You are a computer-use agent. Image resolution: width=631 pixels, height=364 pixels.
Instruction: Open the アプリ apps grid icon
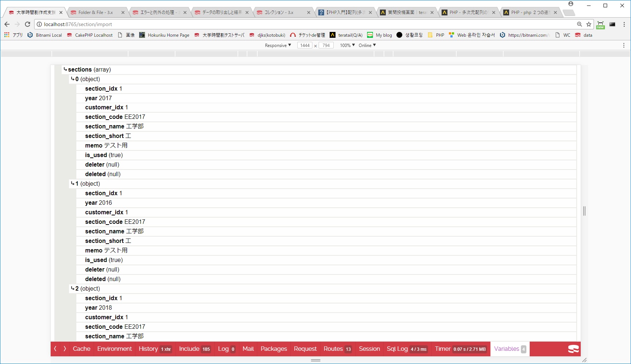tap(6, 35)
